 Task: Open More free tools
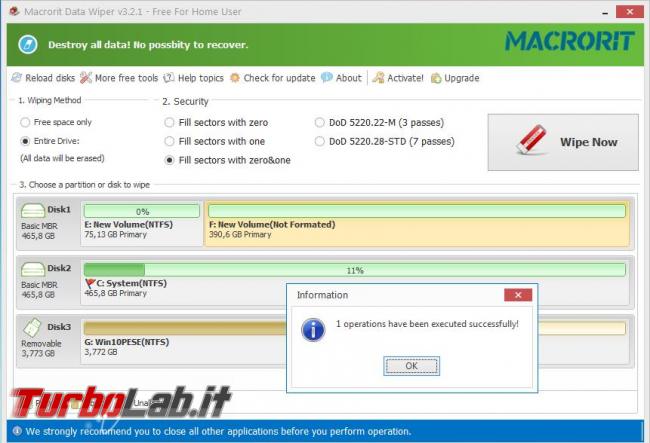(x=119, y=78)
